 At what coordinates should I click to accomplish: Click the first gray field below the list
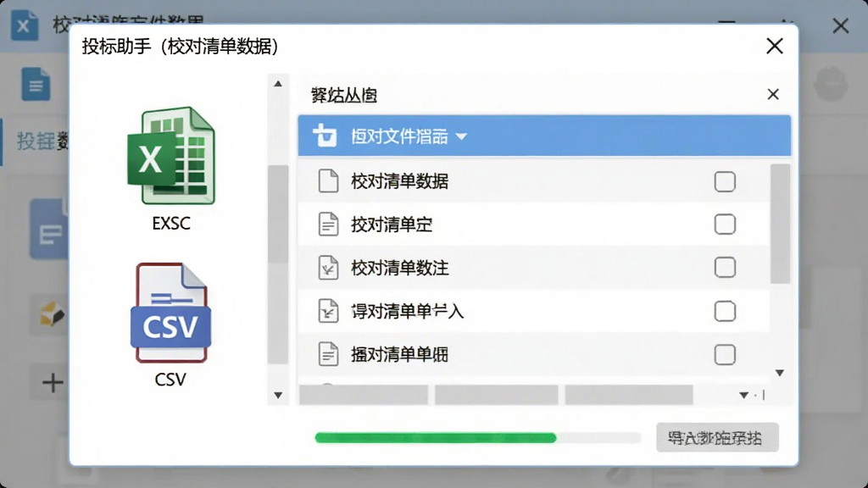pyautogui.click(x=363, y=395)
